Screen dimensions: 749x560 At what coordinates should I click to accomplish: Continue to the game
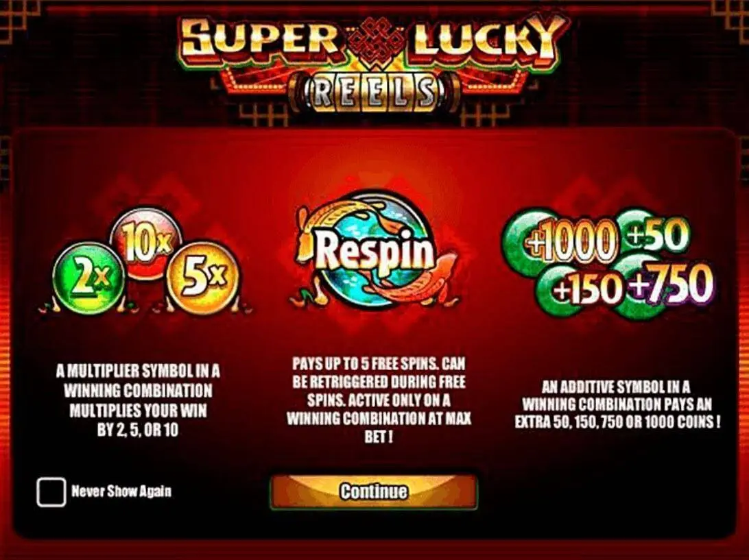pos(374,491)
